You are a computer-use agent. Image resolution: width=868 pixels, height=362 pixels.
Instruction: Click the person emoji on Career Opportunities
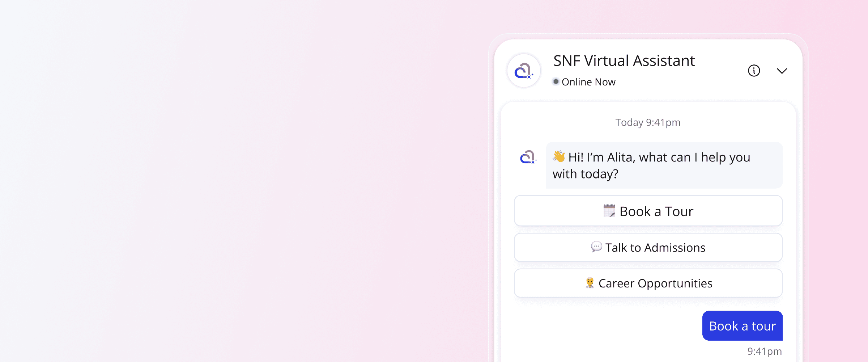(x=590, y=283)
